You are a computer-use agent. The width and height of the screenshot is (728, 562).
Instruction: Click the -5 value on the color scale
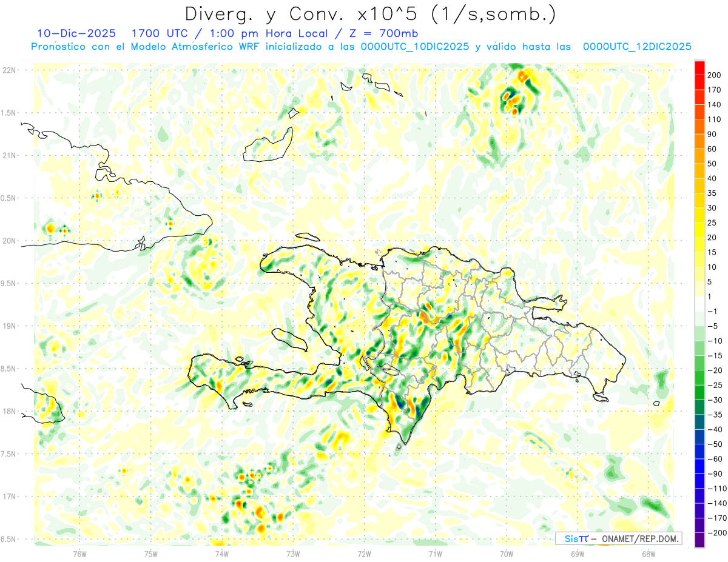(x=713, y=326)
